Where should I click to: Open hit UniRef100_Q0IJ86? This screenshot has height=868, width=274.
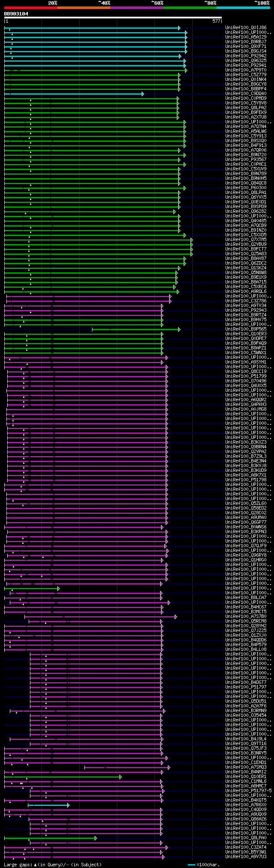click(246, 28)
